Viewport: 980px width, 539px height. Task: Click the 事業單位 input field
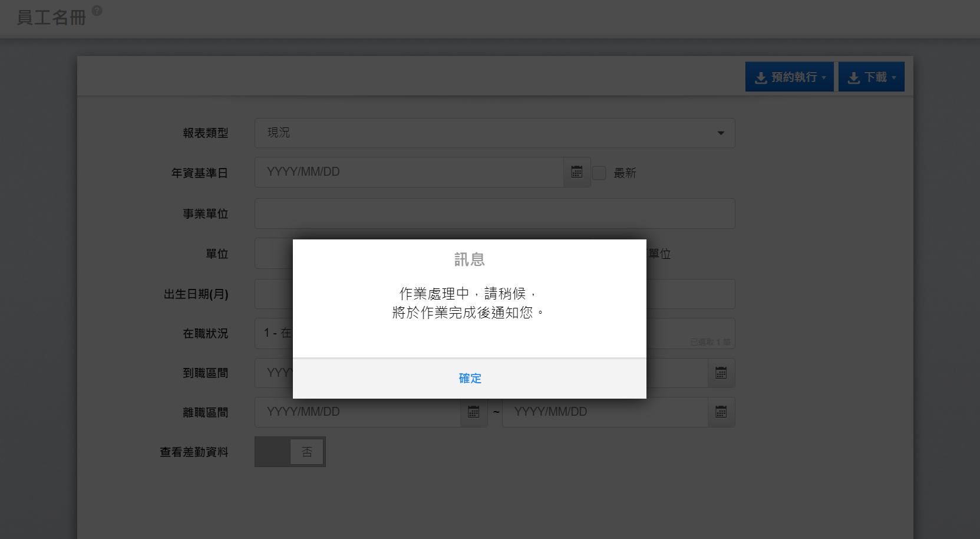[494, 213]
